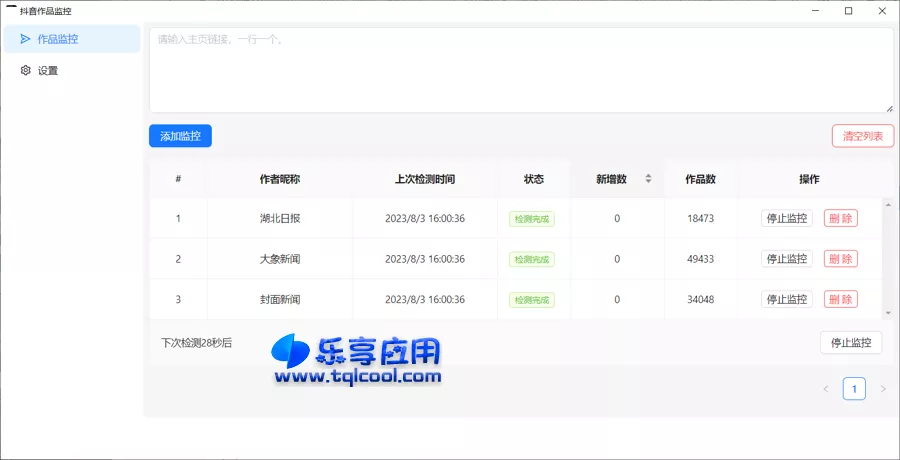
Task: Click the 上次检测时间 column header
Action: click(x=425, y=179)
